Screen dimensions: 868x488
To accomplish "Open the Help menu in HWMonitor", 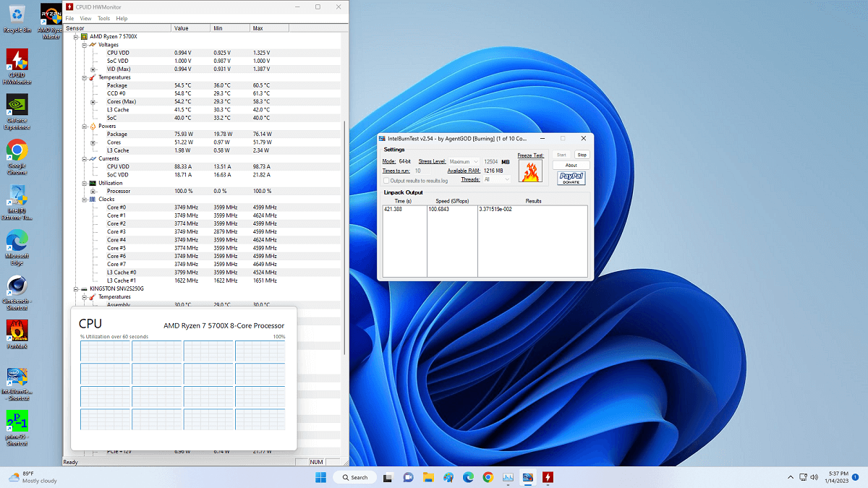I will tap(122, 18).
